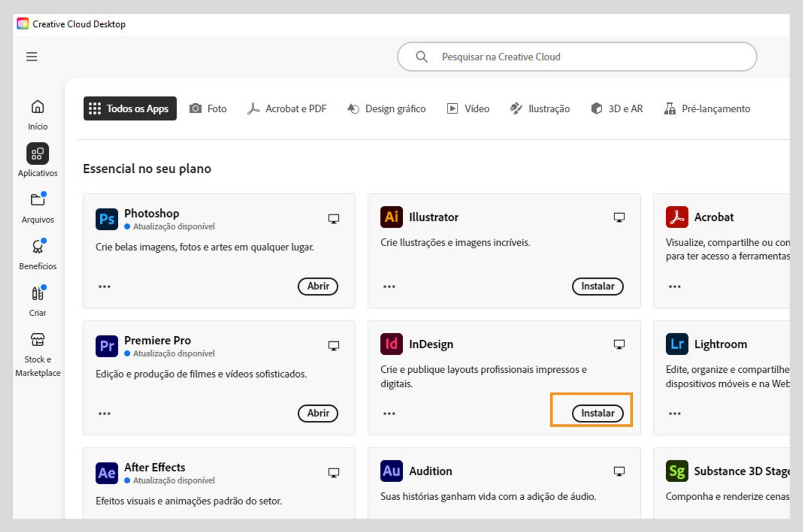Click the Audition Au app icon
This screenshot has height=532, width=803.
(x=391, y=471)
